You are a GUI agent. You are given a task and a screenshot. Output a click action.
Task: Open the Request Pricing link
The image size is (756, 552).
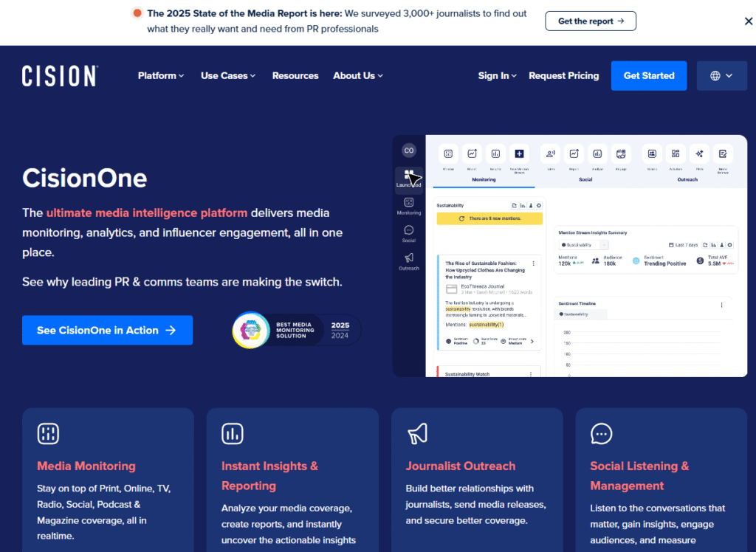pos(564,75)
